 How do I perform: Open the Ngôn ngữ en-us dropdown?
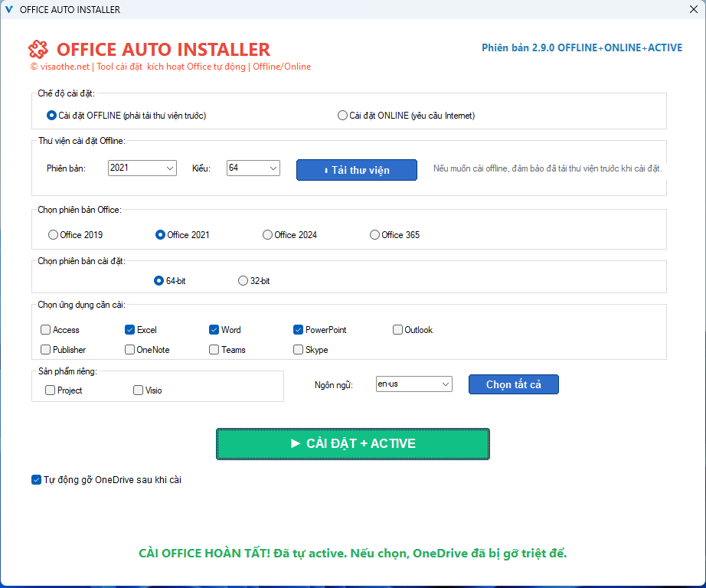413,384
